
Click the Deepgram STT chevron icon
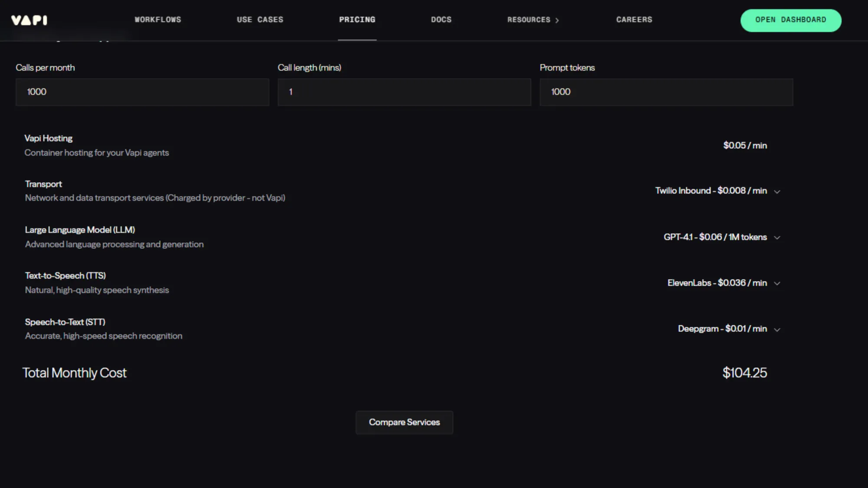(777, 330)
